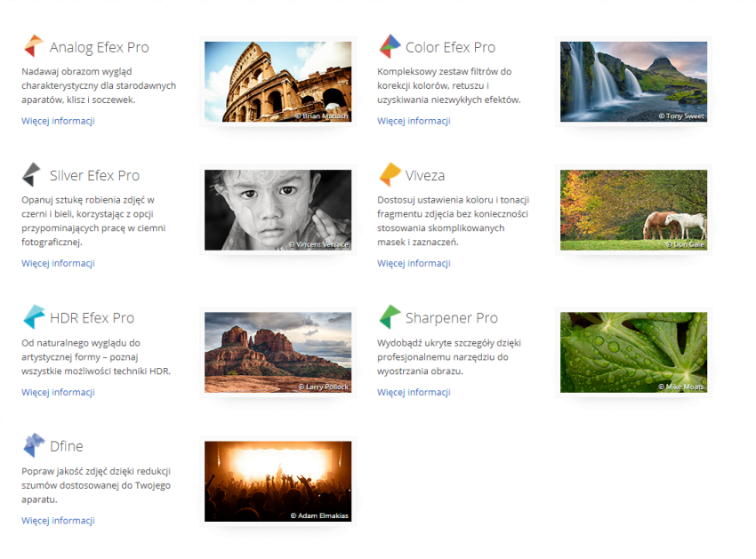Click description starting 'Od naturalnego wyglądu'
This screenshot has width=756, height=559.
point(96,357)
